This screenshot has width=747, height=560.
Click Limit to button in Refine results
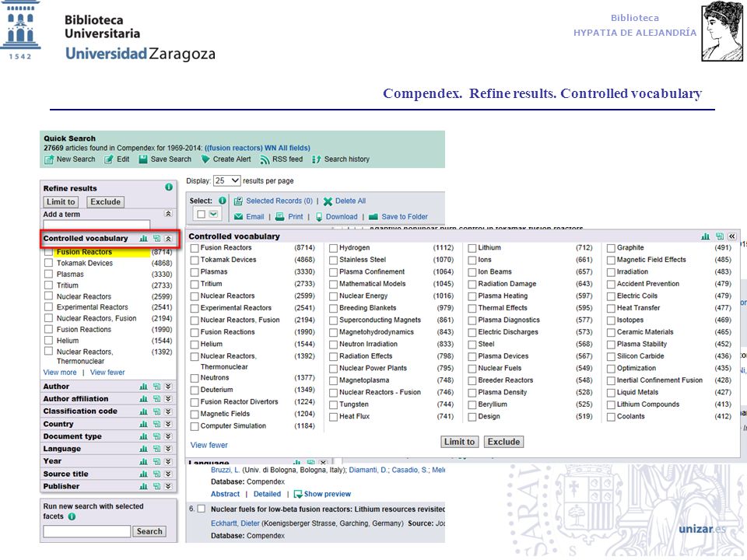[x=61, y=202]
